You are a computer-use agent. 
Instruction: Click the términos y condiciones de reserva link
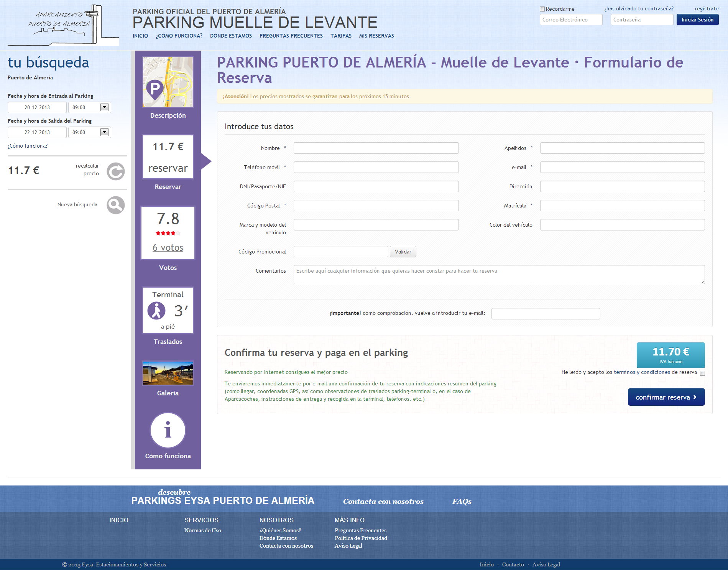coord(655,372)
